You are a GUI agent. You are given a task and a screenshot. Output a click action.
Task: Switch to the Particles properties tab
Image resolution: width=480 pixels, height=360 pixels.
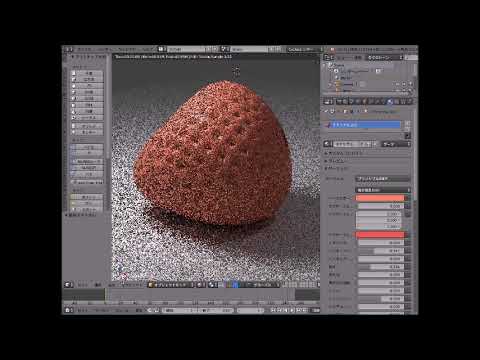point(404,101)
